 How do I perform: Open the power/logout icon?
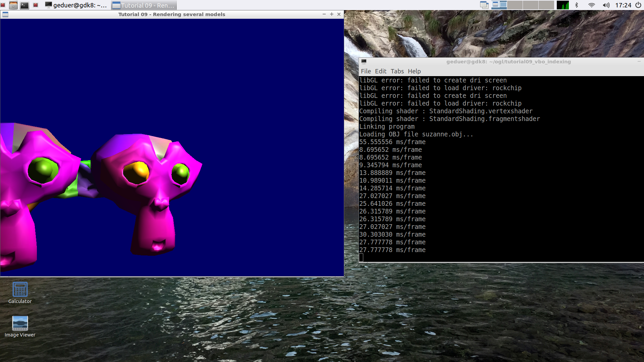click(638, 5)
